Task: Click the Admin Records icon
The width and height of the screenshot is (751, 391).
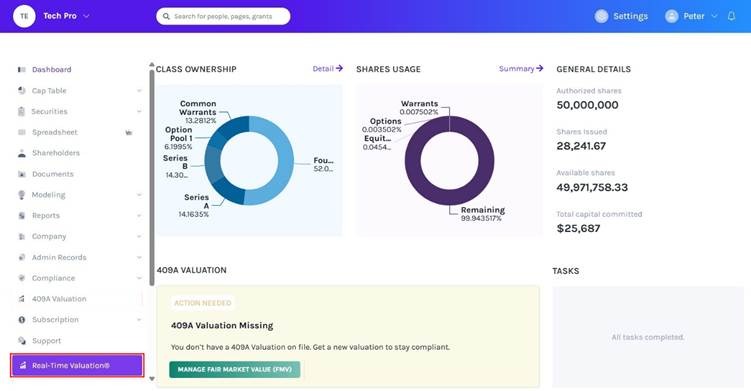Action: pos(22,257)
